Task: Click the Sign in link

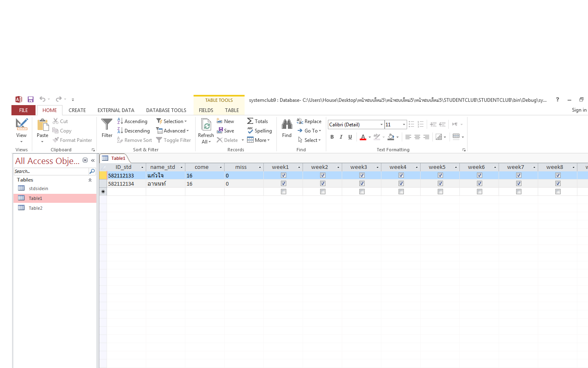Action: (579, 110)
